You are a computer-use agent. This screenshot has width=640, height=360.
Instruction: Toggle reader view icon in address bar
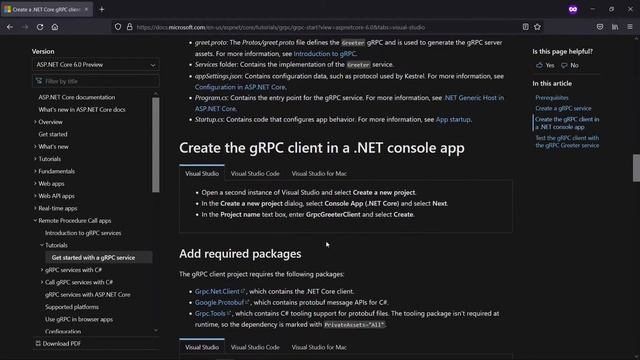point(525,27)
